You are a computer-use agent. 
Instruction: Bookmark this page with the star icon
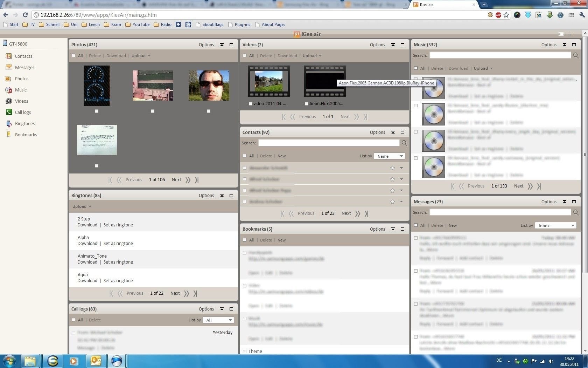tap(506, 15)
